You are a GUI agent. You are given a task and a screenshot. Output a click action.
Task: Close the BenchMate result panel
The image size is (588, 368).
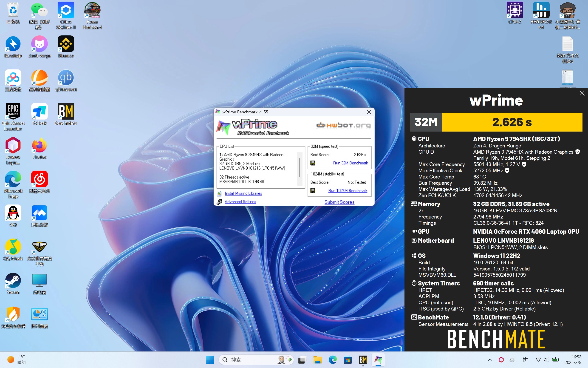pyautogui.click(x=582, y=93)
